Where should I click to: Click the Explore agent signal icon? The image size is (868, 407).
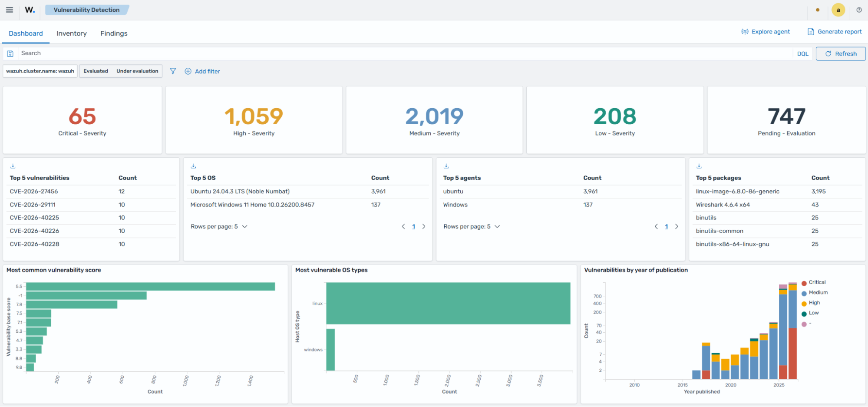(745, 32)
